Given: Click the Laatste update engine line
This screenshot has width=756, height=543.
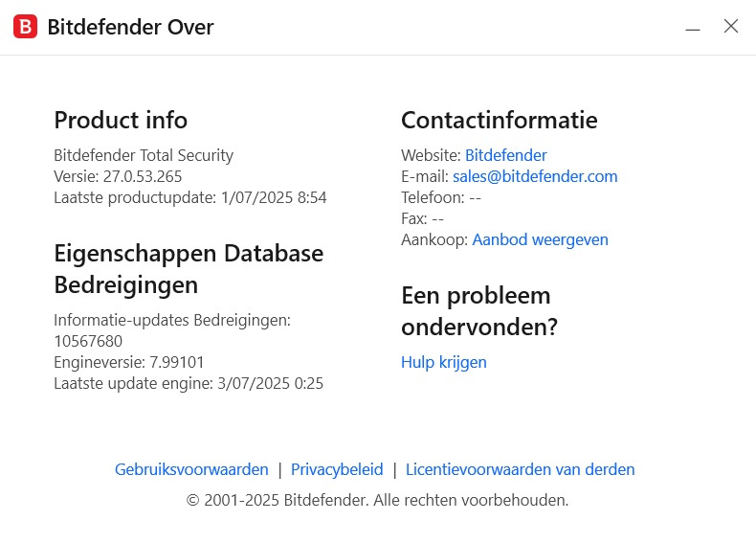Looking at the screenshot, I should [189, 384].
